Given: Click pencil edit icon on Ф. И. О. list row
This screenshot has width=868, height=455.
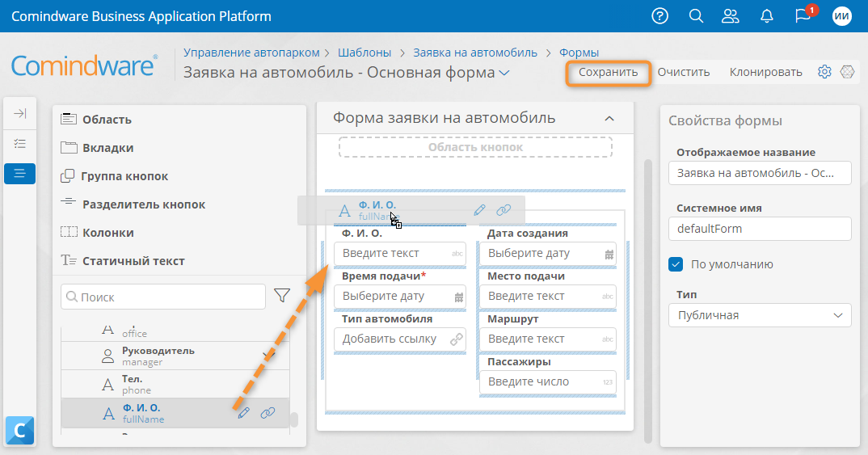Looking at the screenshot, I should 243,412.
